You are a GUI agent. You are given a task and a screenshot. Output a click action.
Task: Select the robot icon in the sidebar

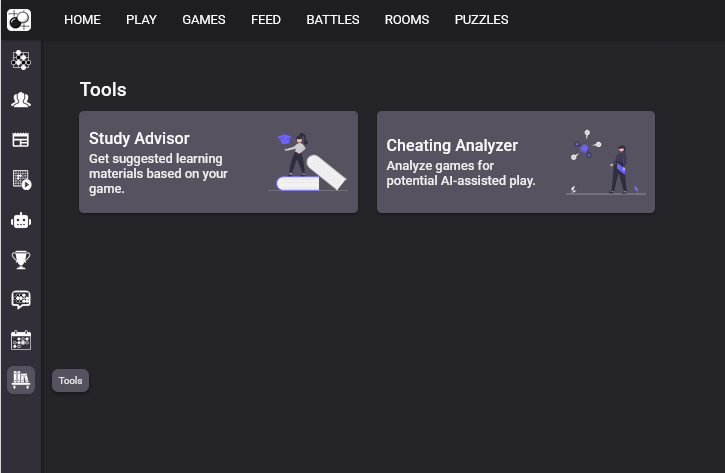(x=20, y=220)
